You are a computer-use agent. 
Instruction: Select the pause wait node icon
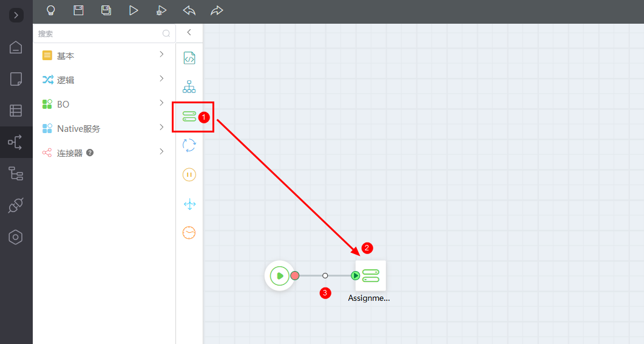[189, 174]
